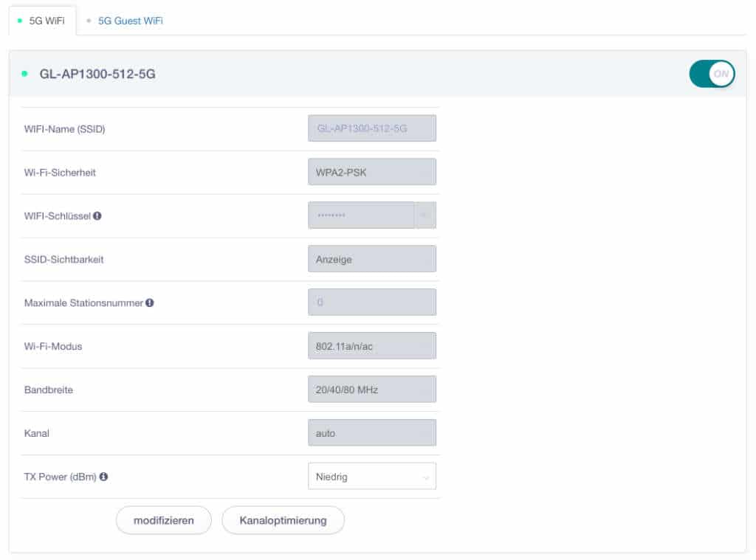Show password with the key field eye button
This screenshot has height=560, width=756.
pyautogui.click(x=425, y=215)
